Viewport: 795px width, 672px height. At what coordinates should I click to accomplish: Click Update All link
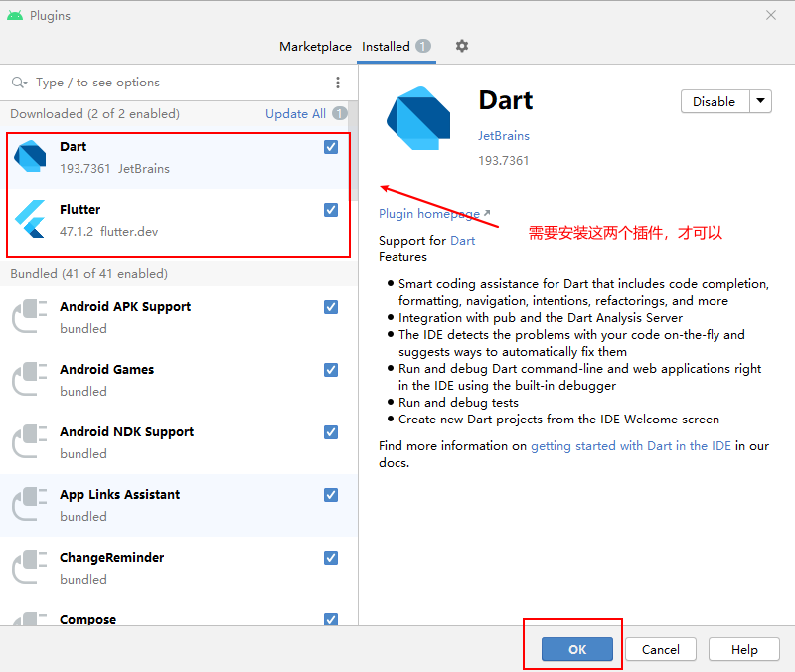point(295,114)
